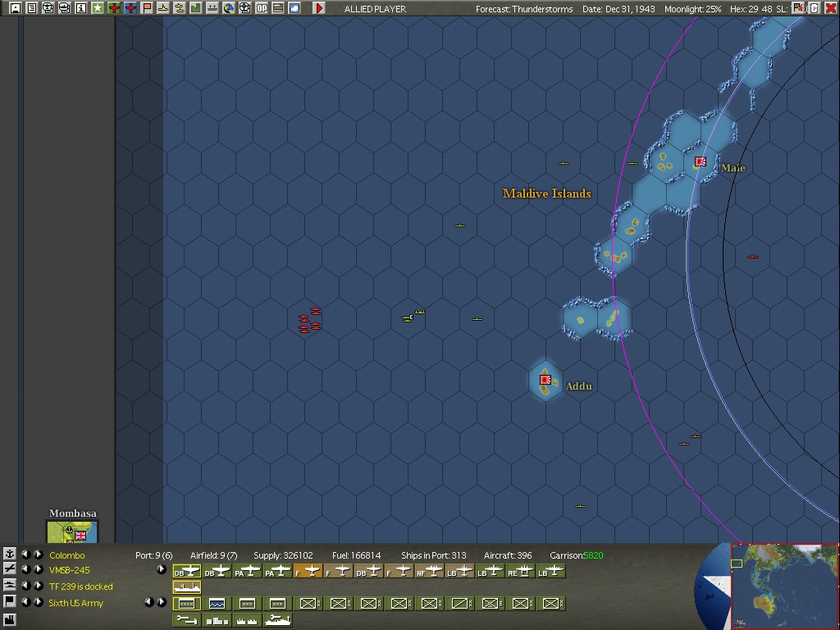Screen dimensions: 840x630
Task: Click the 'Supply: 326102' readout
Action: 283,555
